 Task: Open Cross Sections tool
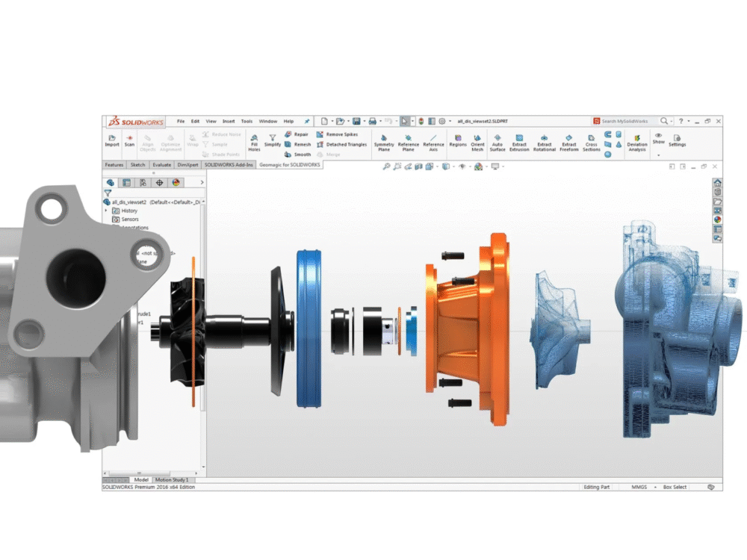pyautogui.click(x=591, y=143)
